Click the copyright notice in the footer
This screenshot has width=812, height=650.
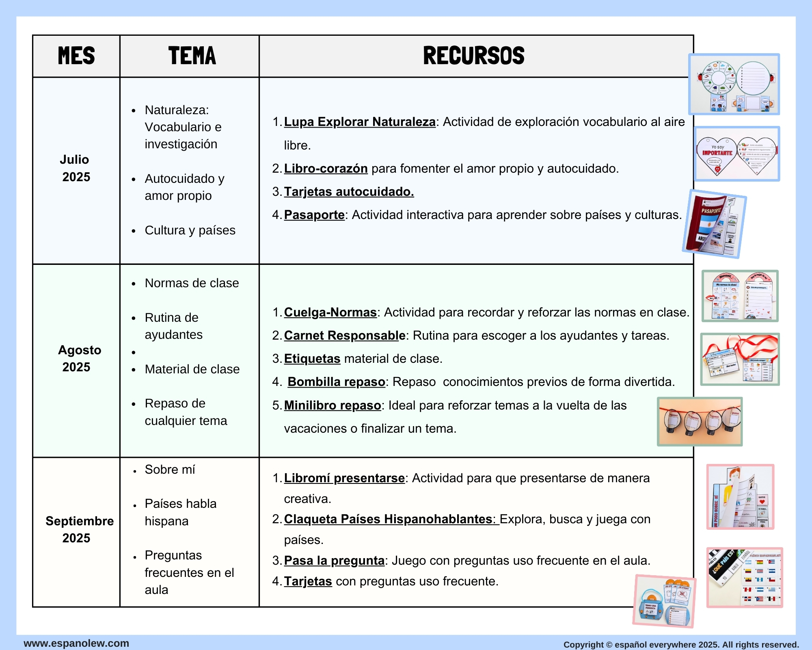(681, 645)
